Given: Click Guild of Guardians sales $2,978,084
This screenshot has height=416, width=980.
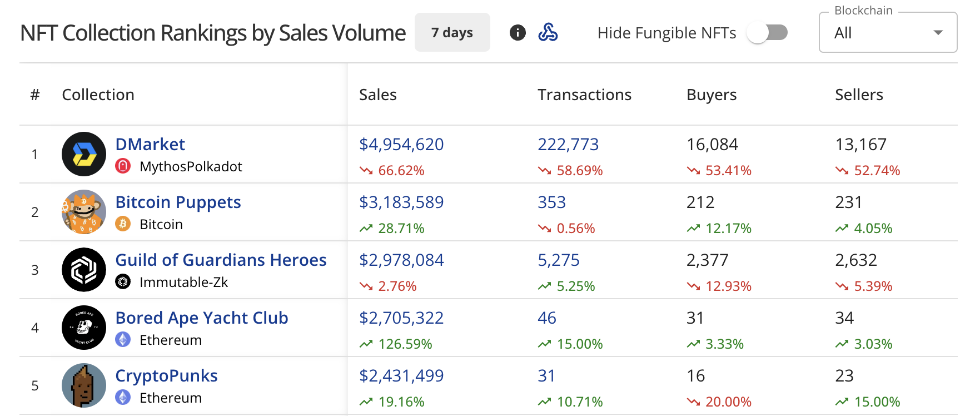Looking at the screenshot, I should pos(401,260).
